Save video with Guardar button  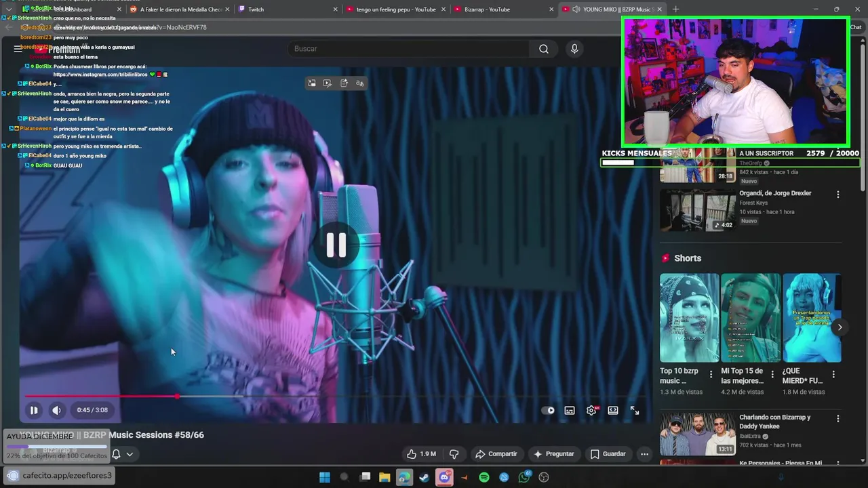[608, 454]
